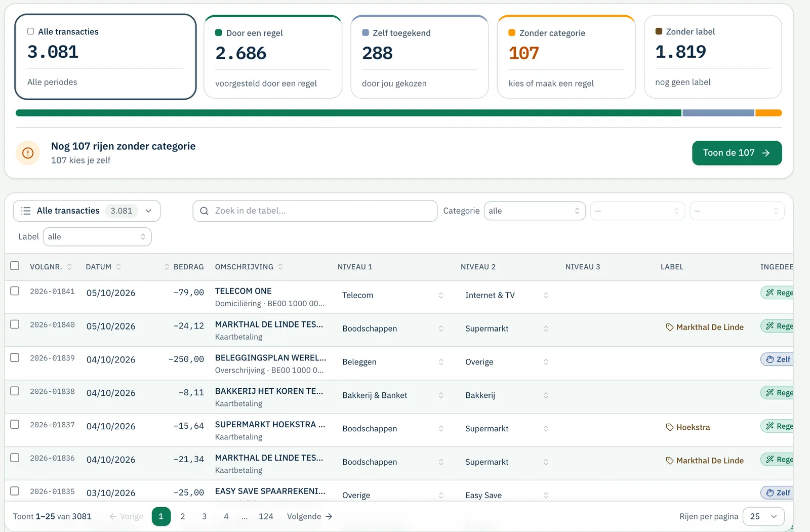Tick the checkbox for row 2026-01839
Image resolution: width=810 pixels, height=532 pixels.
pyautogui.click(x=15, y=358)
